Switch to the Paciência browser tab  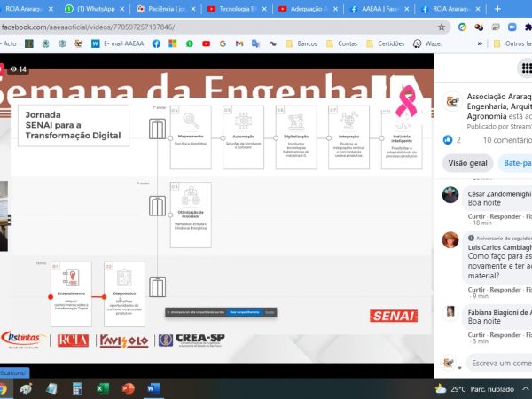tap(166, 9)
